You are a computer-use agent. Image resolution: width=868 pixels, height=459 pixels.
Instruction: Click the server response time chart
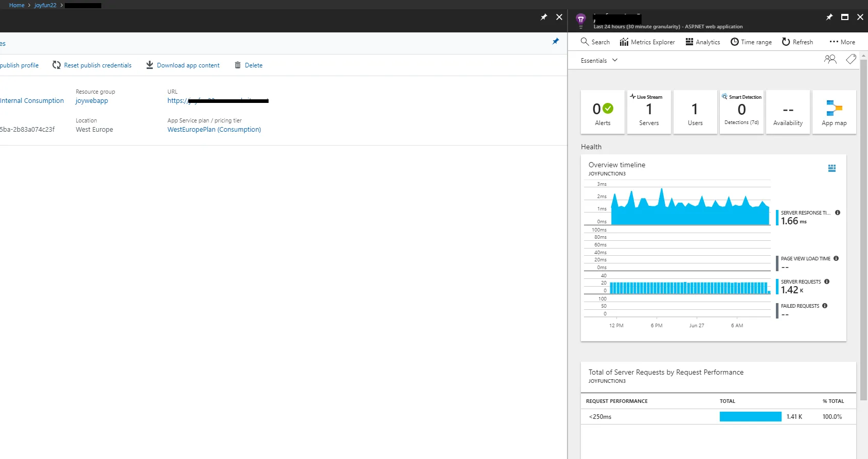coord(690,206)
